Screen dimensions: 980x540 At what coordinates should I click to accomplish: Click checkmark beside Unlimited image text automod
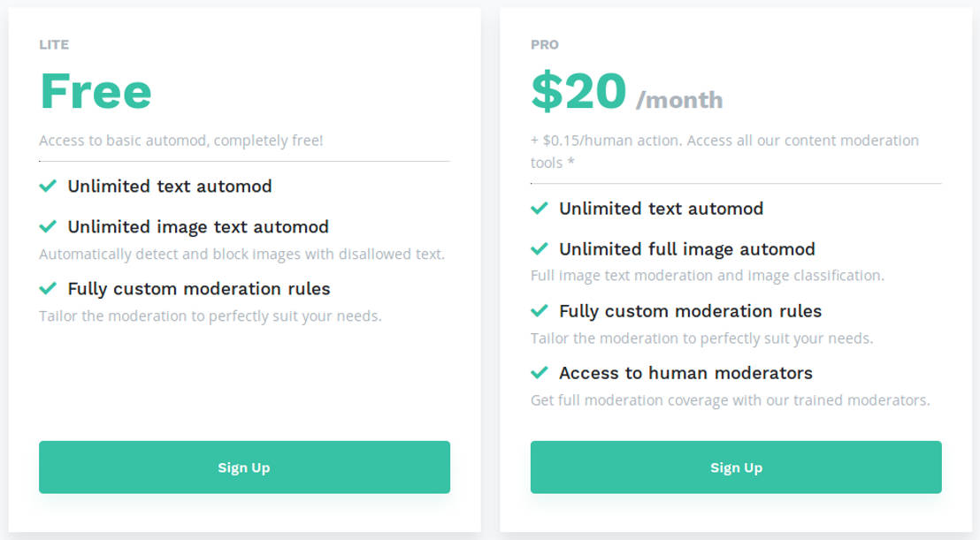pos(48,227)
